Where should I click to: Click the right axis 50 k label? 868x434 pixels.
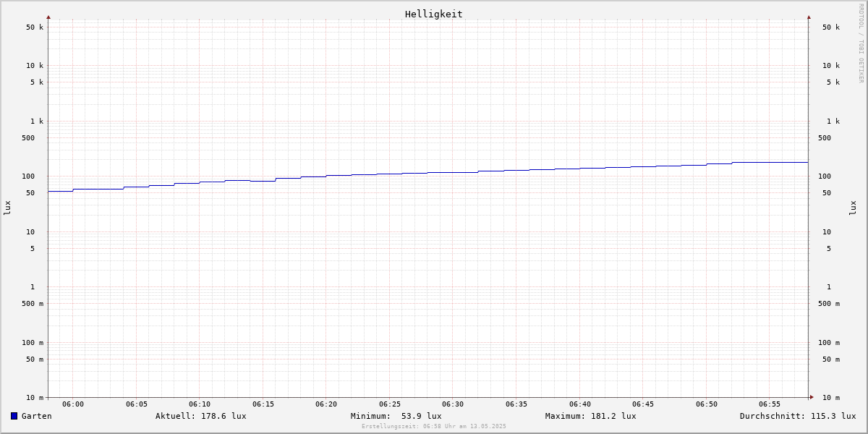pos(831,27)
